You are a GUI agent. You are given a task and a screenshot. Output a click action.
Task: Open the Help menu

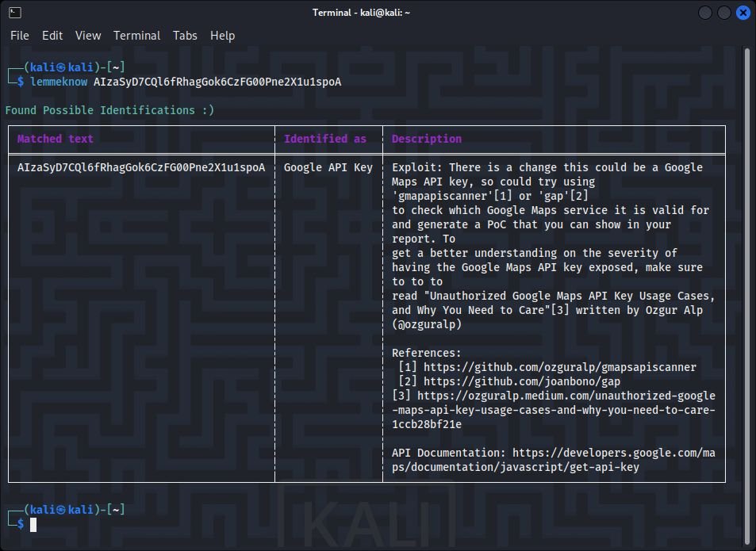[x=222, y=36]
